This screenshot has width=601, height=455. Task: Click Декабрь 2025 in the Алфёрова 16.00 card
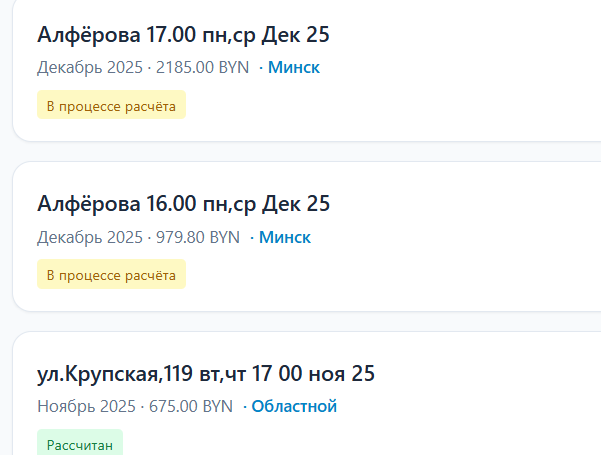click(x=90, y=238)
